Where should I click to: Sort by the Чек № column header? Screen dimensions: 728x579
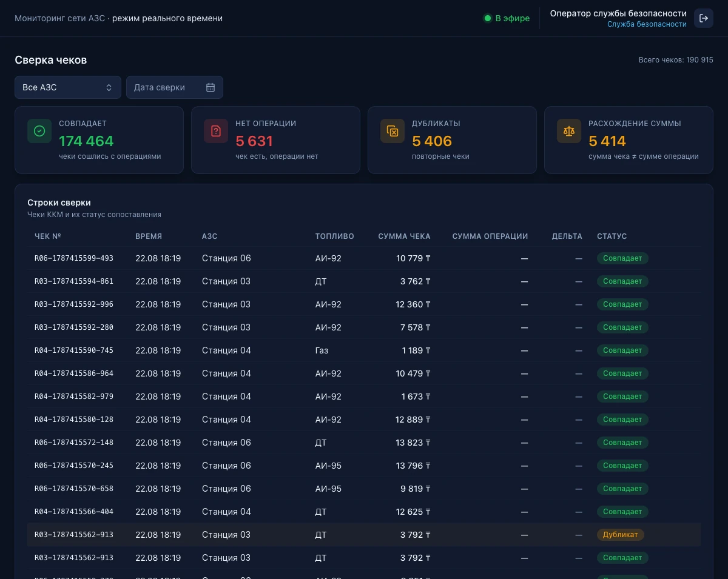click(48, 236)
